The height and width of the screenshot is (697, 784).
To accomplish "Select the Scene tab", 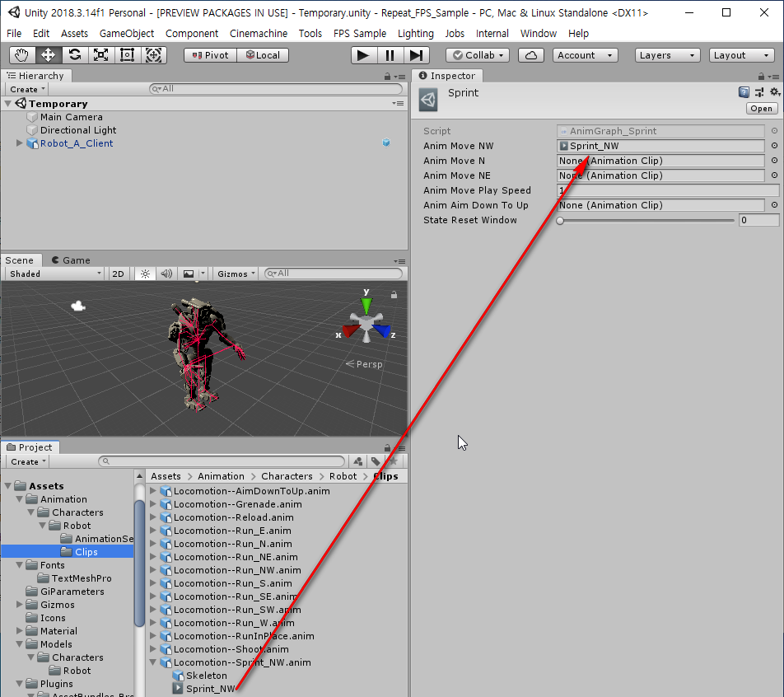I will point(20,260).
